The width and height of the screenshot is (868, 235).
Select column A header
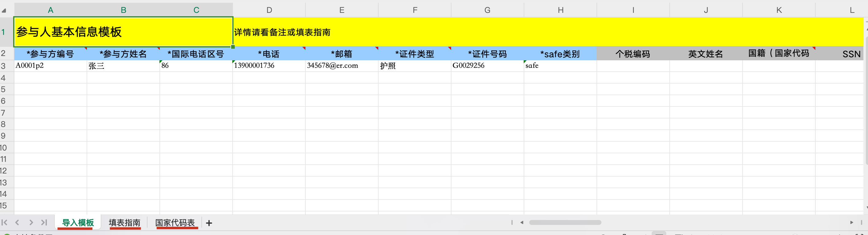tap(51, 10)
